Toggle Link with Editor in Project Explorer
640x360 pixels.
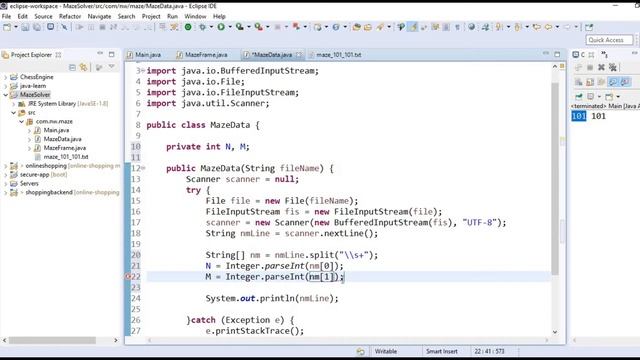click(x=84, y=67)
